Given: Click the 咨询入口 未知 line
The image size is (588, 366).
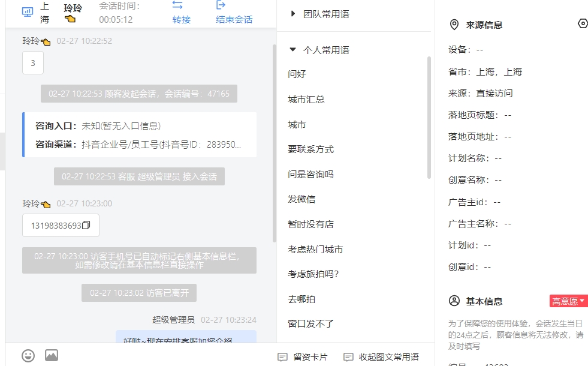Looking at the screenshot, I should pyautogui.click(x=98, y=126).
